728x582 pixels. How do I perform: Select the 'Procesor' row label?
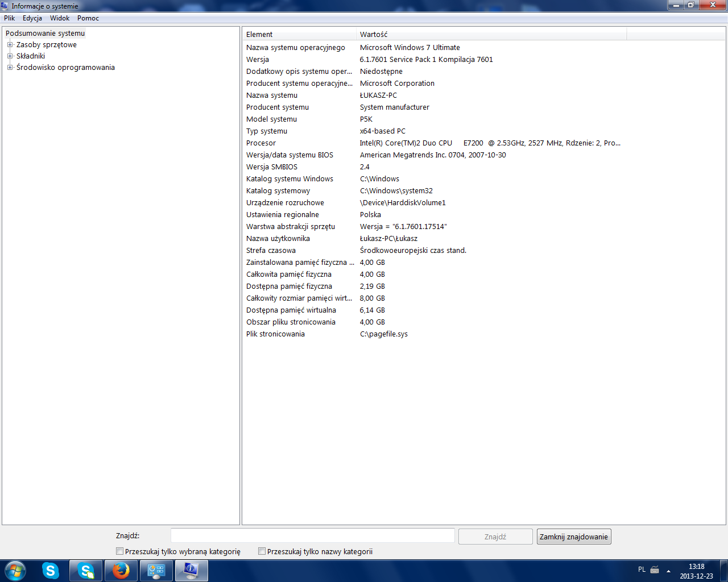[261, 143]
